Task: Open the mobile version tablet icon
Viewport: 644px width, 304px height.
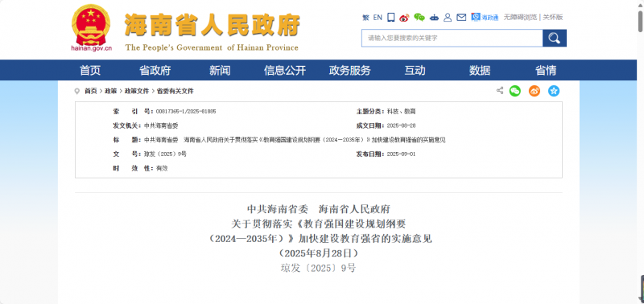Action: pyautogui.click(x=390, y=17)
